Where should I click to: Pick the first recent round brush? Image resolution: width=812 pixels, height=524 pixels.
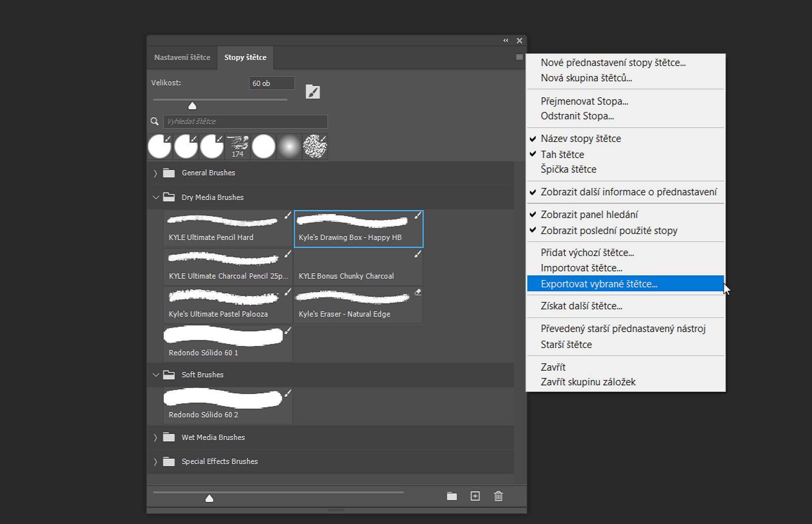point(160,147)
